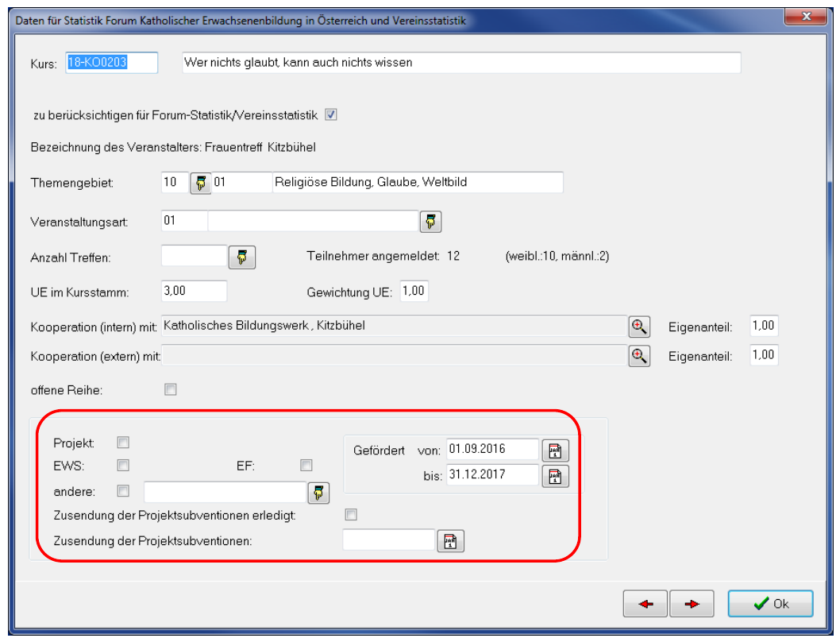Click the UE im Kursstamm field
This screenshot has width=840, height=642.
[x=195, y=292]
